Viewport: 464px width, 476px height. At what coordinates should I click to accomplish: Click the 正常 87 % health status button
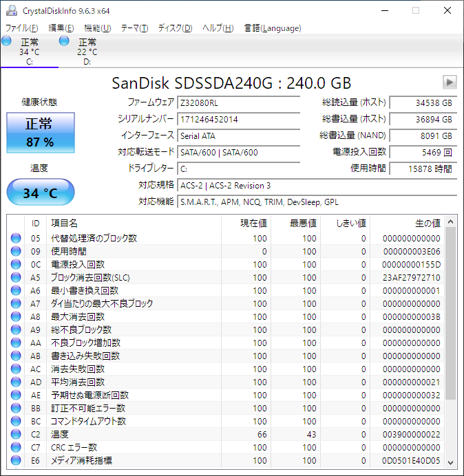(x=41, y=133)
